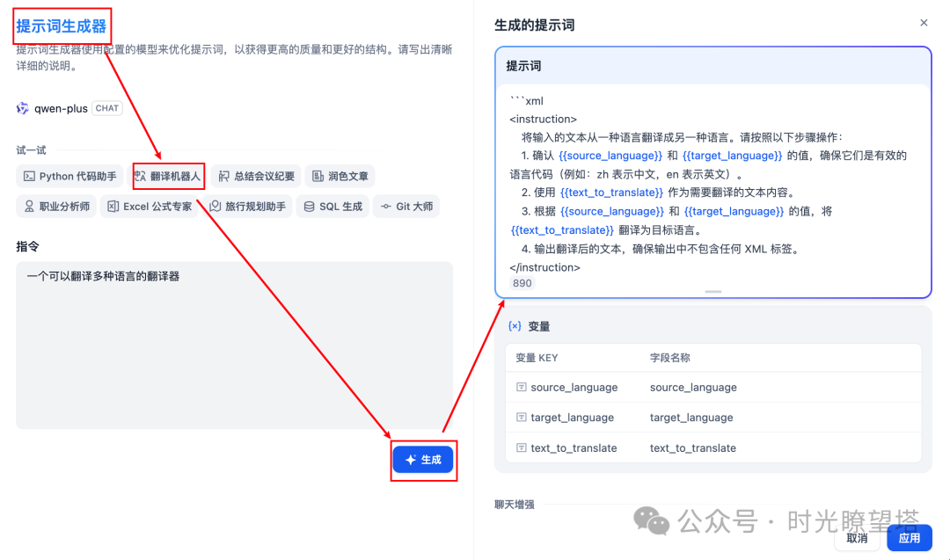The height and width of the screenshot is (560, 950).
Task: Click the 聊天增强 section label
Action: [515, 505]
